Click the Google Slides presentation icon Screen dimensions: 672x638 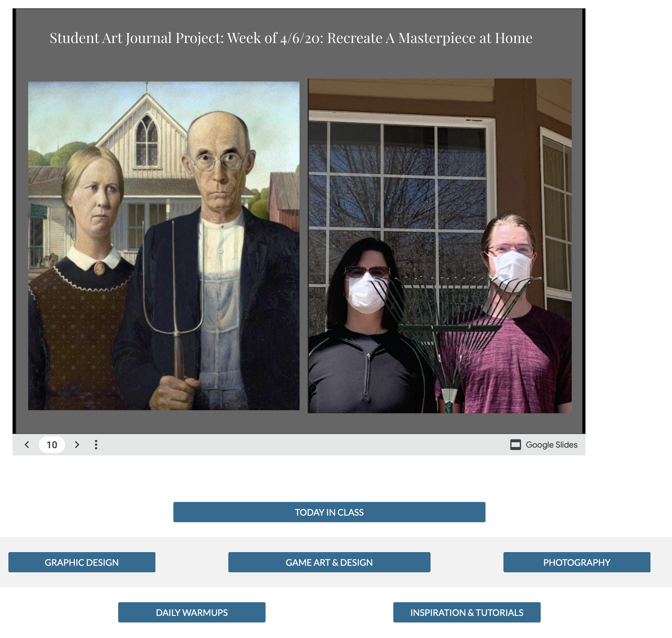[x=515, y=445]
